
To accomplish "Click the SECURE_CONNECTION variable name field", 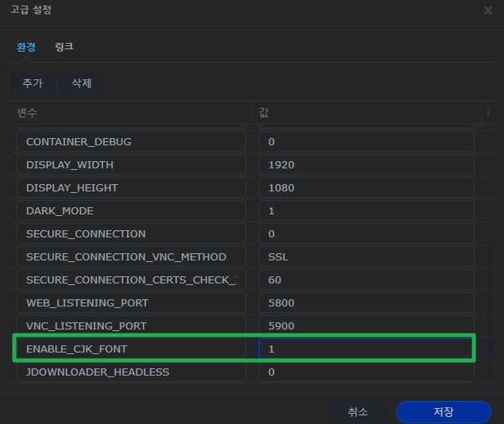I will 131,233.
